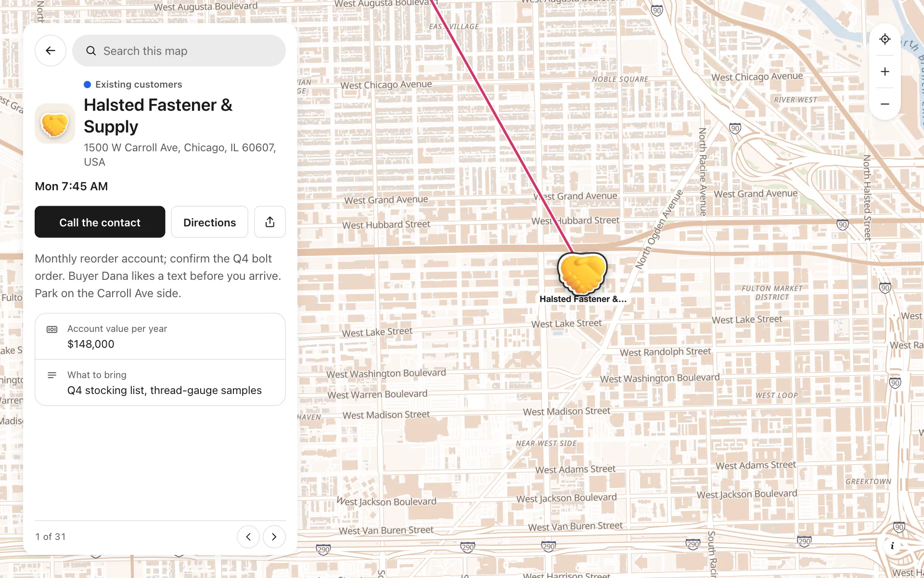Click the NOBLE SQUARE neighborhood label

[x=620, y=79]
